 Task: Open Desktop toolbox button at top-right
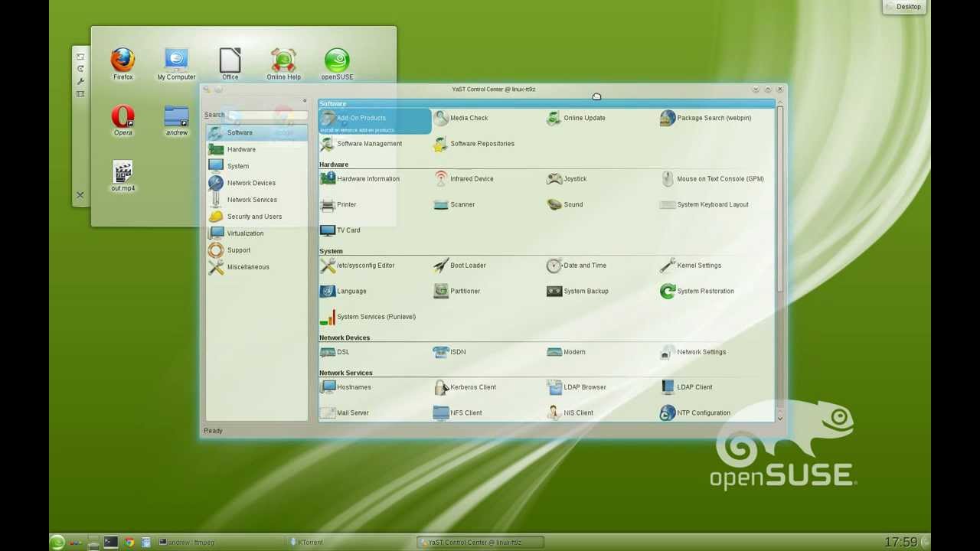(x=906, y=7)
